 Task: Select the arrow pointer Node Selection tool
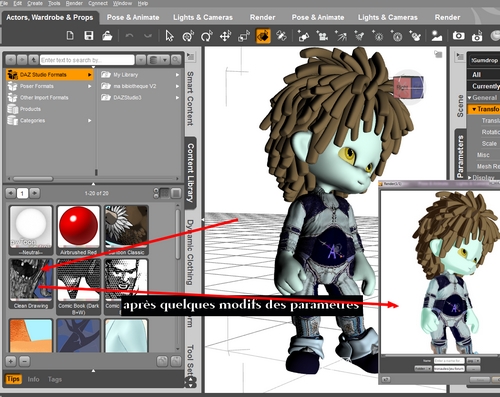[169, 36]
